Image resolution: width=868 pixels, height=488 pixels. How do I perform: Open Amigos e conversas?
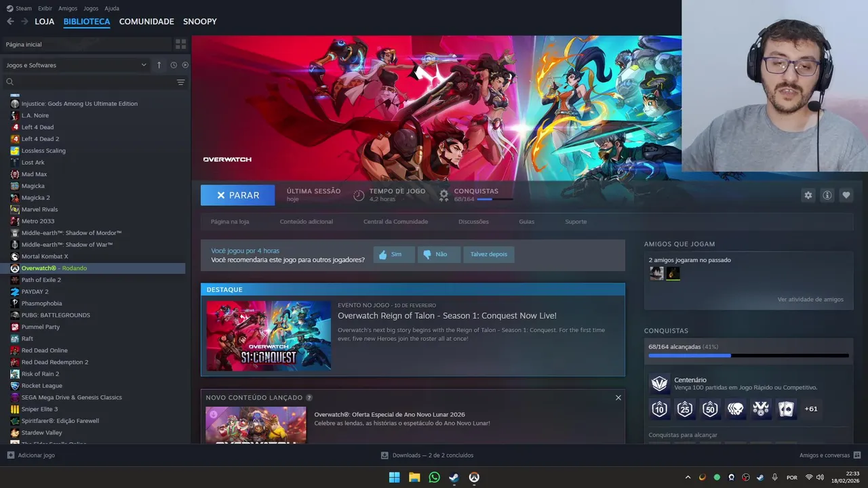click(830, 455)
